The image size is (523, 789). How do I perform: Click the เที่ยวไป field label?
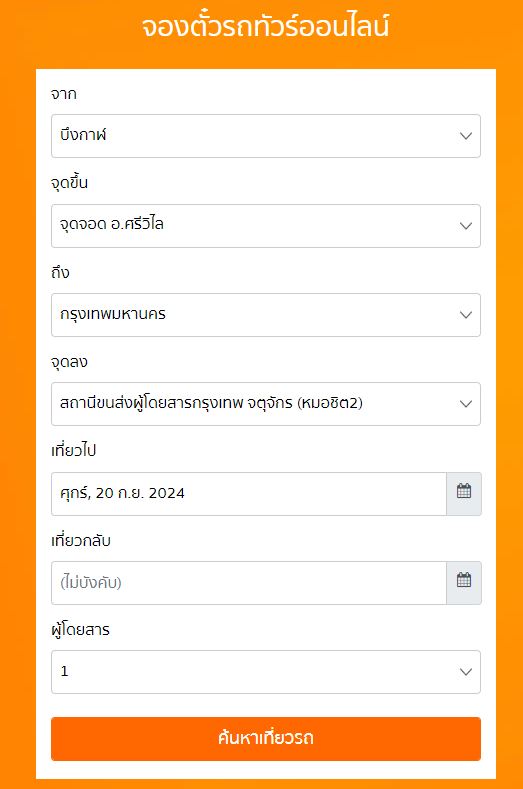pyautogui.click(x=73, y=450)
